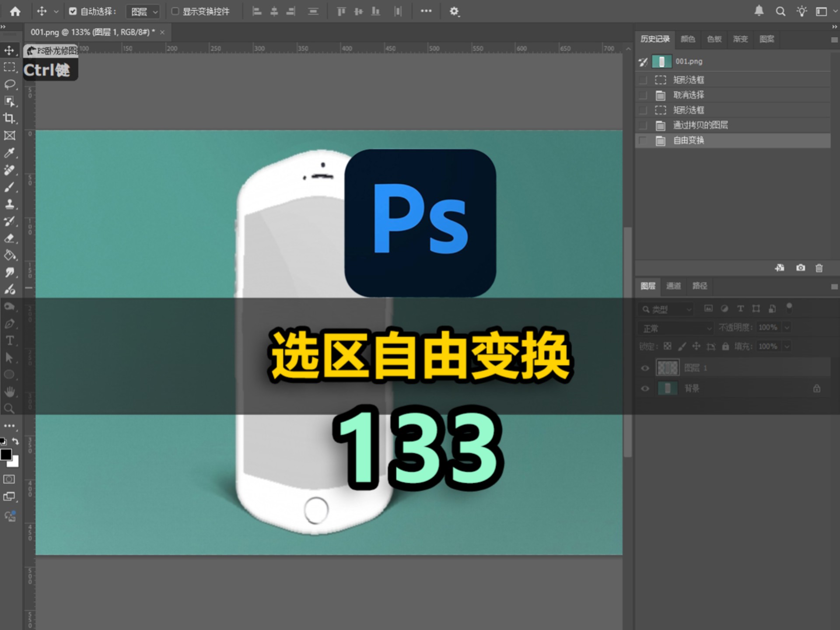
Task: Select the Rectangular Marquee tool
Action: pos(9,67)
